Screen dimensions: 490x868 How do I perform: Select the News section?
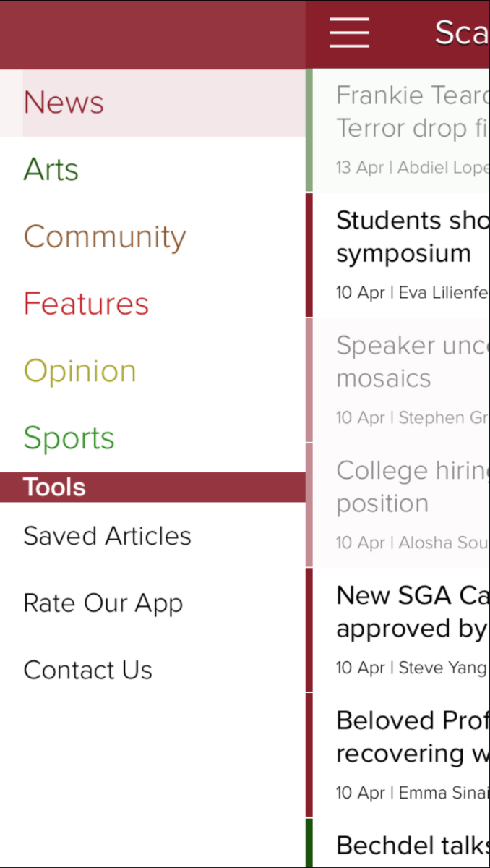click(64, 103)
